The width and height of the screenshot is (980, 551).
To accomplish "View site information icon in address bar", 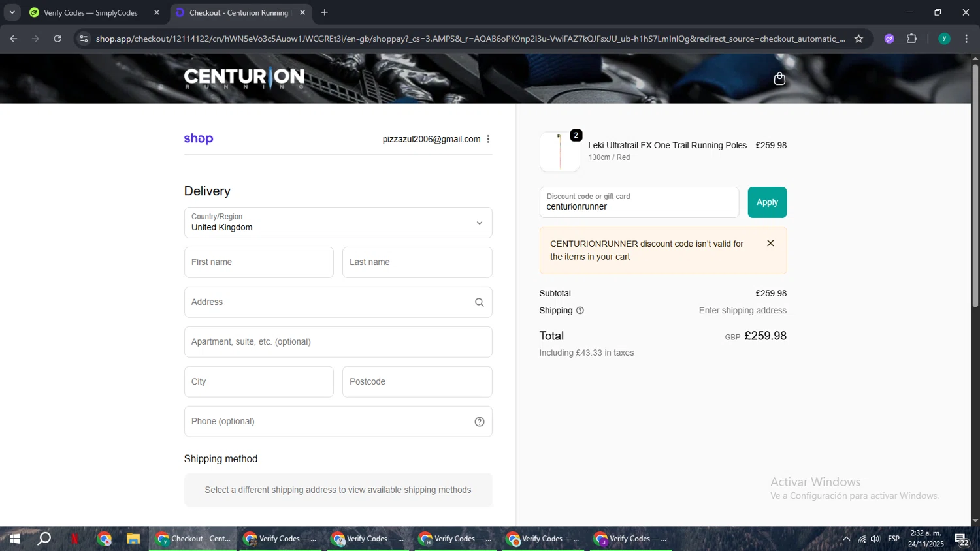I will 83,39.
